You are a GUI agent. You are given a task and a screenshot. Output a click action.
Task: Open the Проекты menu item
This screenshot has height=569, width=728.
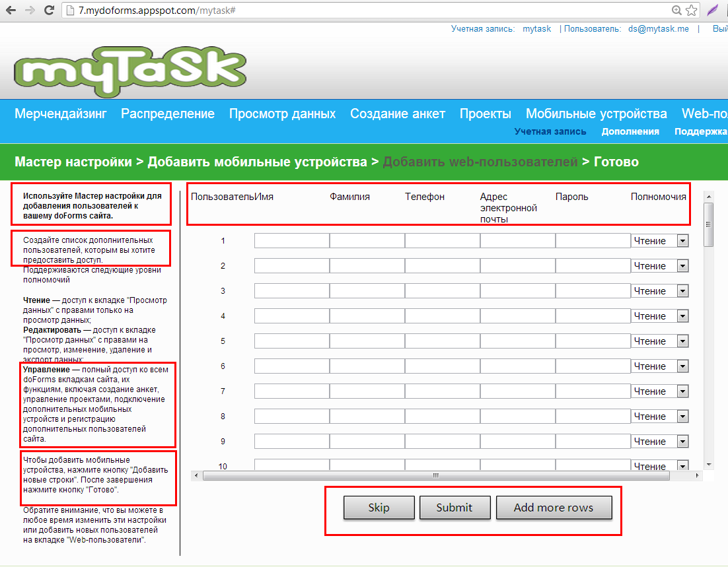pyautogui.click(x=486, y=114)
